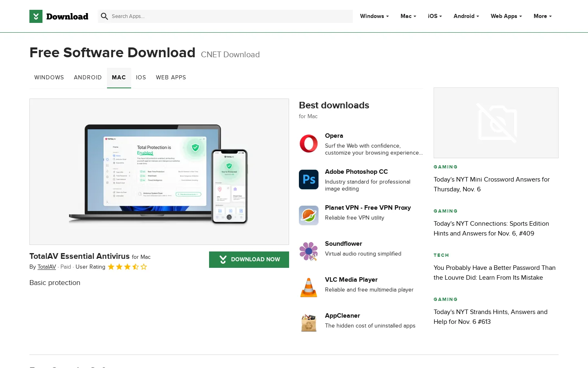Open Adobe Photoshop CC title link

[x=356, y=172]
